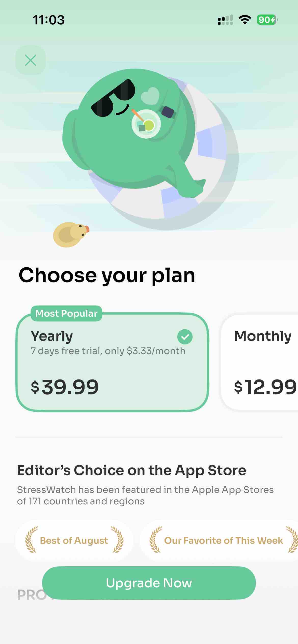Tap the Upgrade Now button
This screenshot has height=644, width=298.
click(149, 583)
